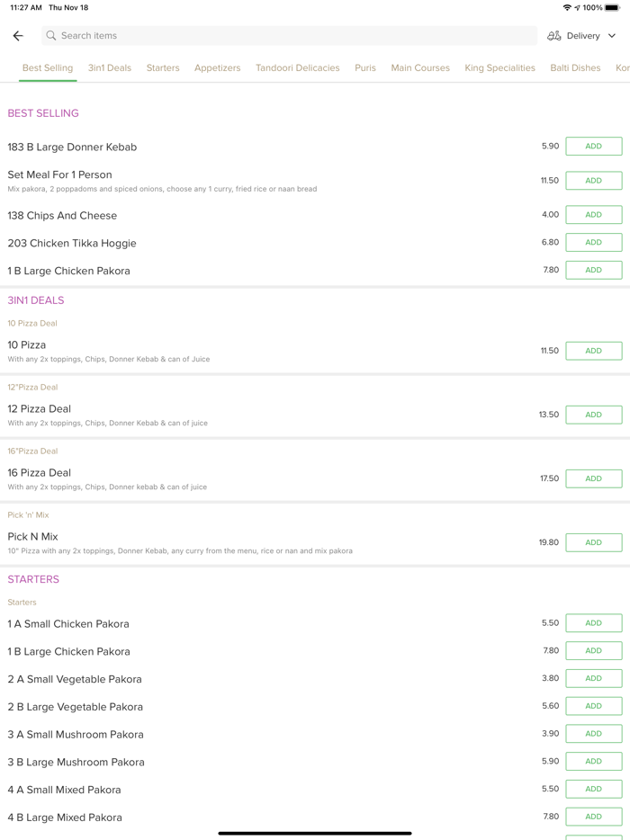Add the 12 Pizza Deal

coord(593,415)
